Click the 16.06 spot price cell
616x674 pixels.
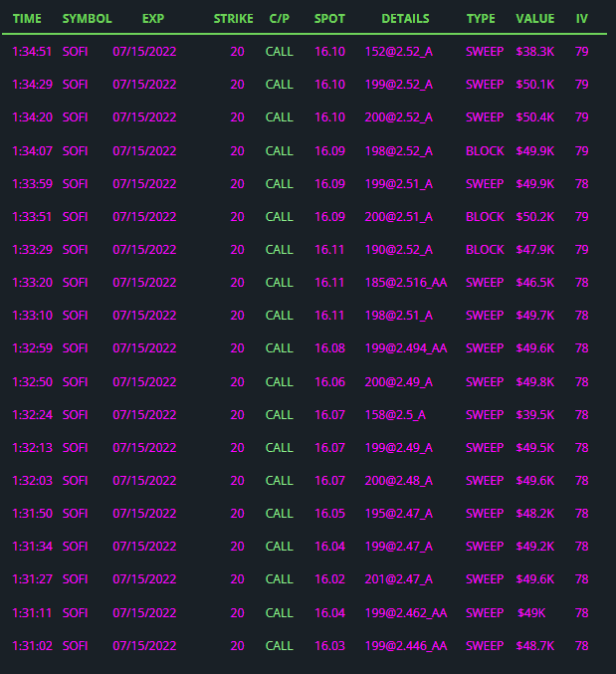pos(330,382)
